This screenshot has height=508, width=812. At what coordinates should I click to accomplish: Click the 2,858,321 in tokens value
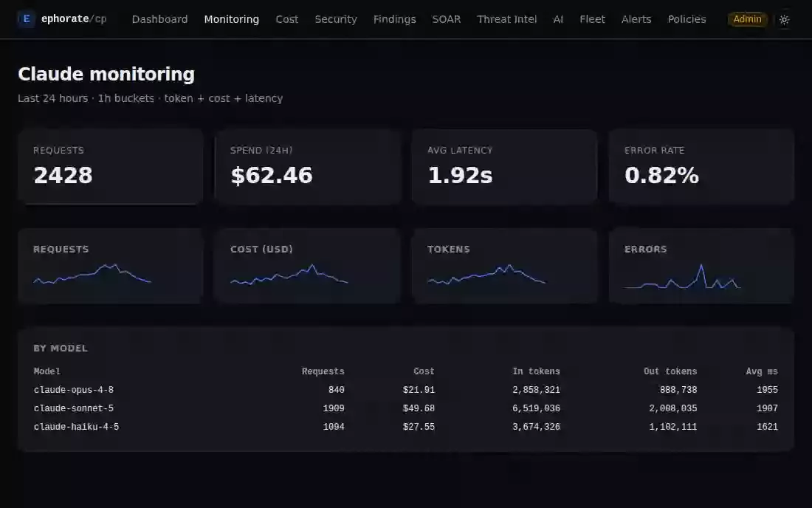pyautogui.click(x=536, y=390)
